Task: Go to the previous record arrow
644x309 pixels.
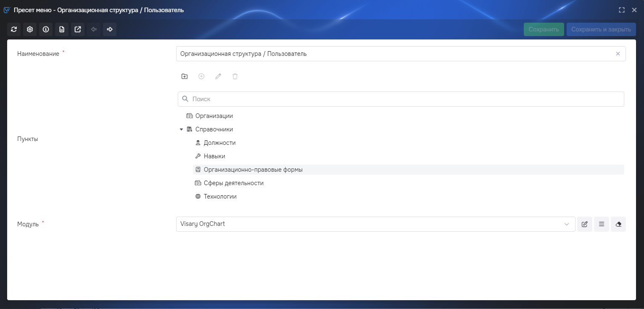Action: click(94, 29)
